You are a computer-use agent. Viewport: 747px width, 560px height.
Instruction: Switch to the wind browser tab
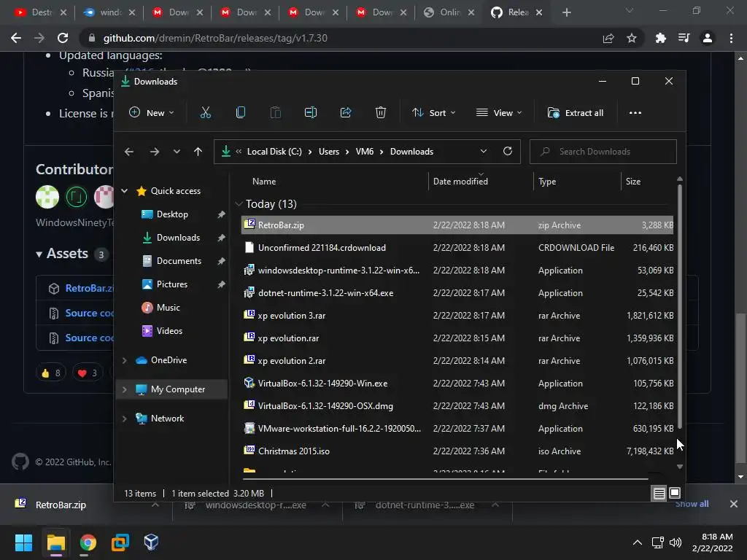tap(109, 12)
